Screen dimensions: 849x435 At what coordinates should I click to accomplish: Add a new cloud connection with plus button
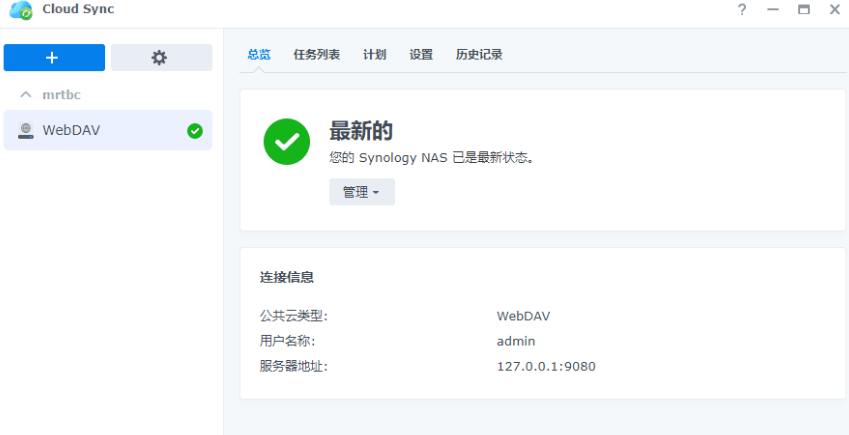pos(54,57)
